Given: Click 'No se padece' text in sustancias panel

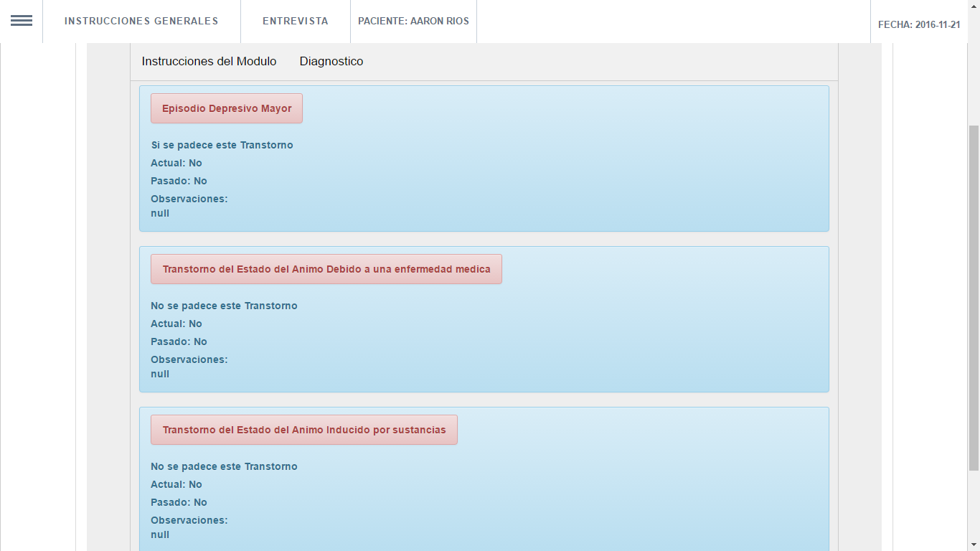Looking at the screenshot, I should click(224, 466).
